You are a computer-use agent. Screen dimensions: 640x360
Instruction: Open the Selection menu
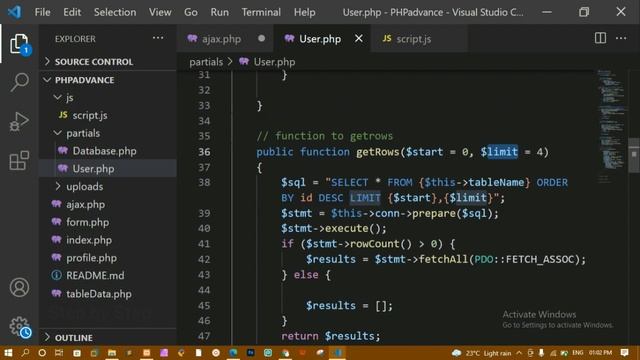(x=115, y=12)
